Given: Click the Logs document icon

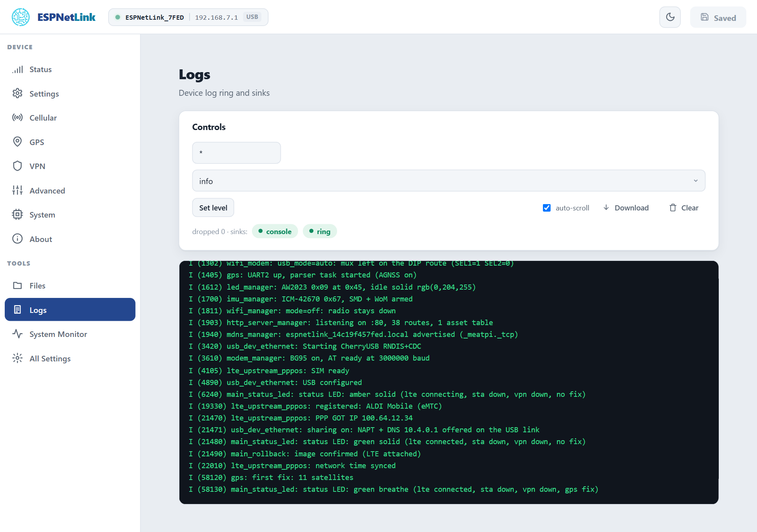Looking at the screenshot, I should coord(17,310).
